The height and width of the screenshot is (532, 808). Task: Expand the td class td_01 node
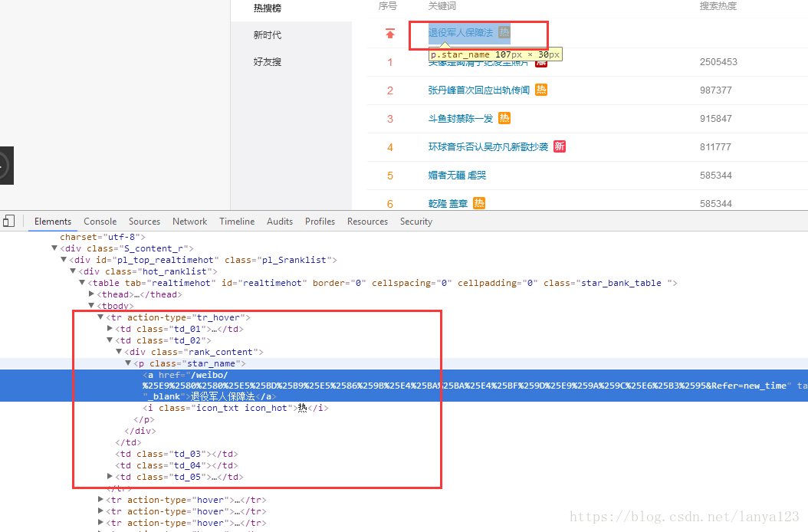click(110, 328)
